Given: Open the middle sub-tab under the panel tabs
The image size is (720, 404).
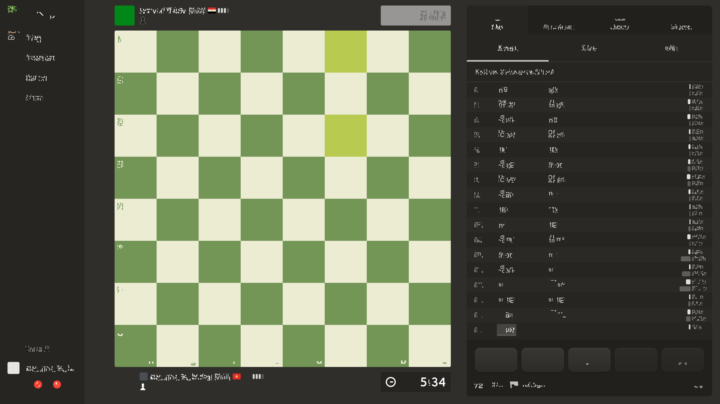Looking at the screenshot, I should point(589,48).
